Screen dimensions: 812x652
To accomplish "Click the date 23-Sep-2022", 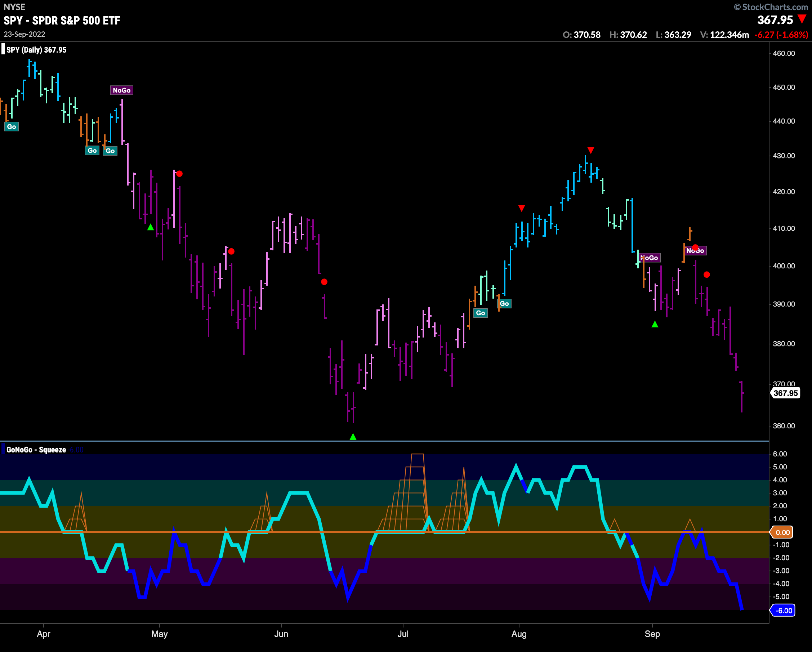I will [24, 34].
